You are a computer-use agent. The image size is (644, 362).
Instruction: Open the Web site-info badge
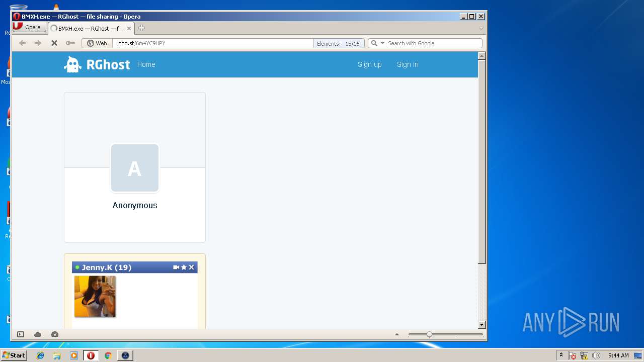(97, 43)
